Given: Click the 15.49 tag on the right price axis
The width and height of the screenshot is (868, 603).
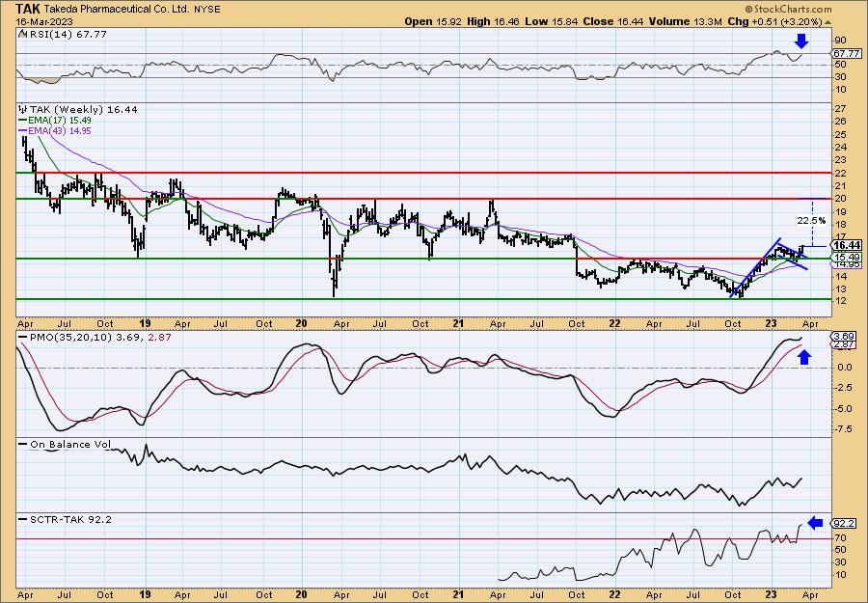Looking at the screenshot, I should 847,258.
